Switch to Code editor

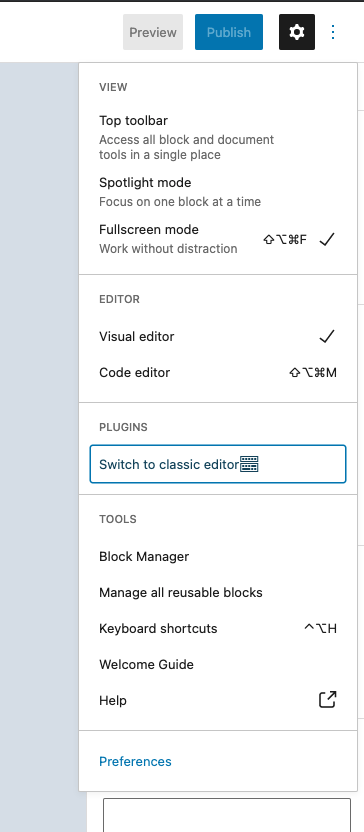218,372
